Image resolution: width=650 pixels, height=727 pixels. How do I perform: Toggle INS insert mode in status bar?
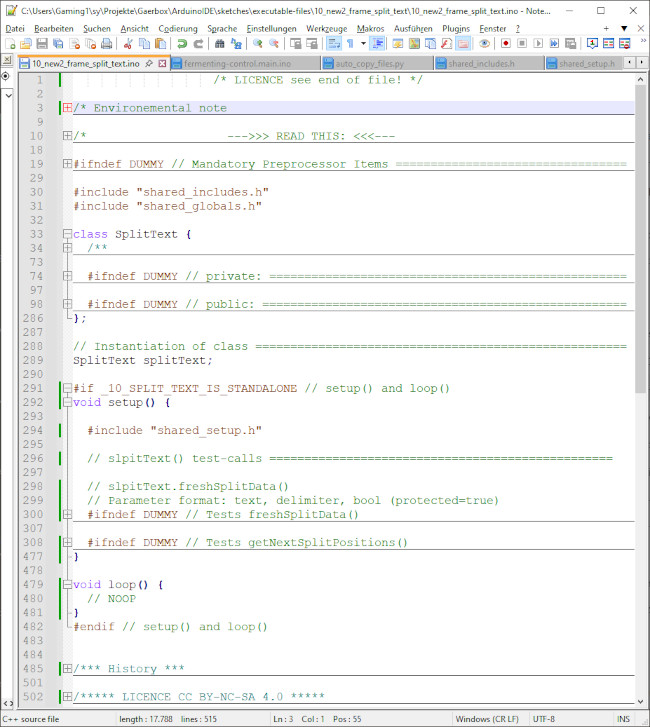tap(623, 719)
